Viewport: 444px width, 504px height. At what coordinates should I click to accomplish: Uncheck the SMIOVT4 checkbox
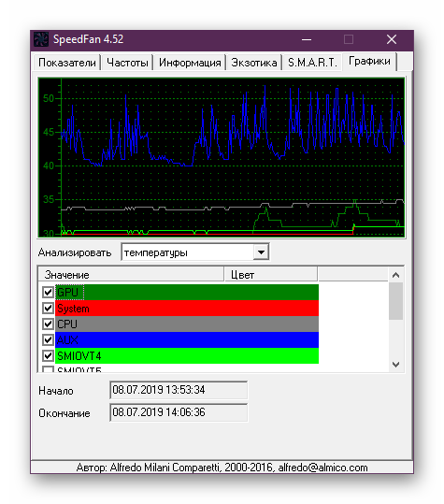48,355
